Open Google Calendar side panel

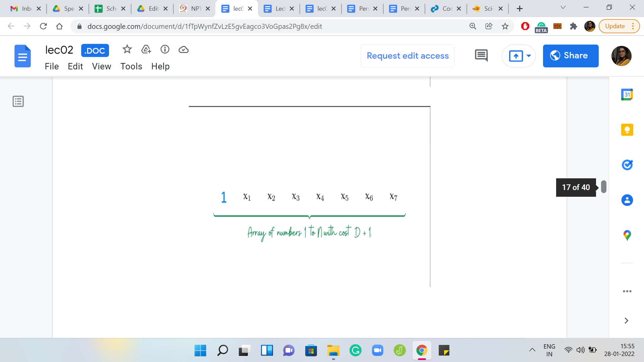(x=627, y=95)
